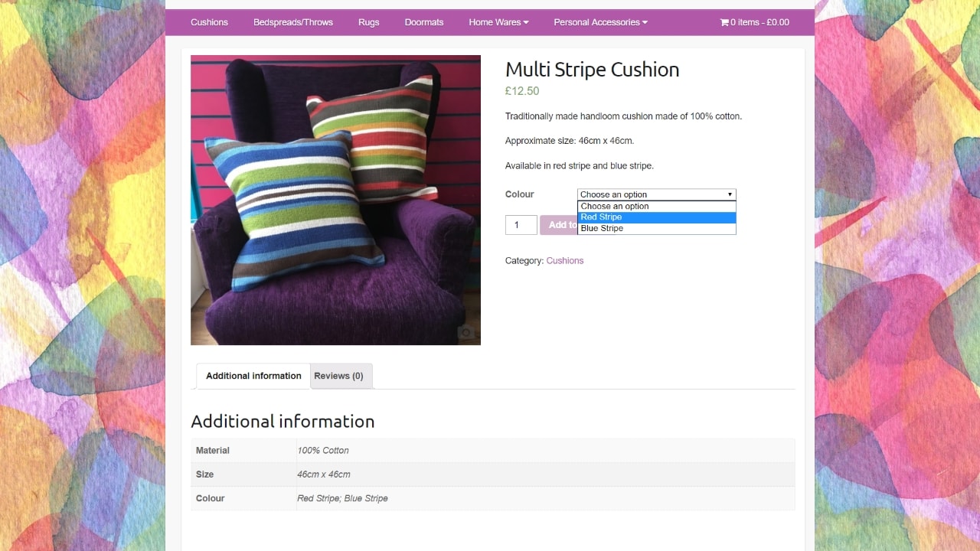Click the "0 items - £0.00" cart total

pyautogui.click(x=759, y=22)
